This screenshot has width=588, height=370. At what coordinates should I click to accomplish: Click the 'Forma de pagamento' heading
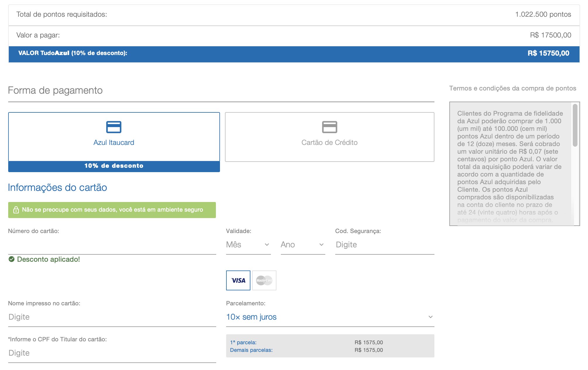(x=55, y=90)
